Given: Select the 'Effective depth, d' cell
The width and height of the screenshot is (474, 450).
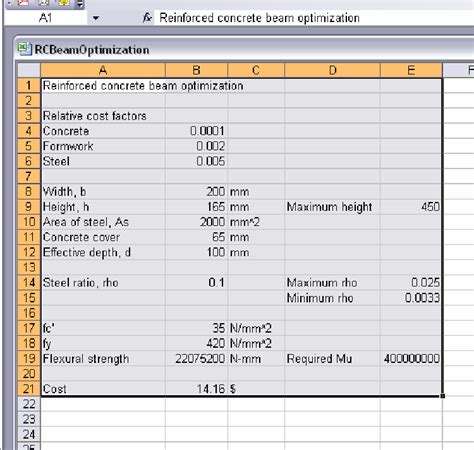Looking at the screenshot, I should coord(103,252).
